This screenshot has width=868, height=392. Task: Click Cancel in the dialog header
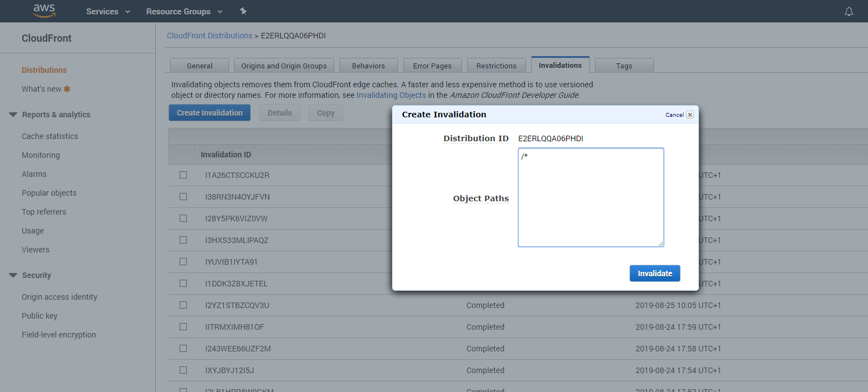tap(674, 115)
